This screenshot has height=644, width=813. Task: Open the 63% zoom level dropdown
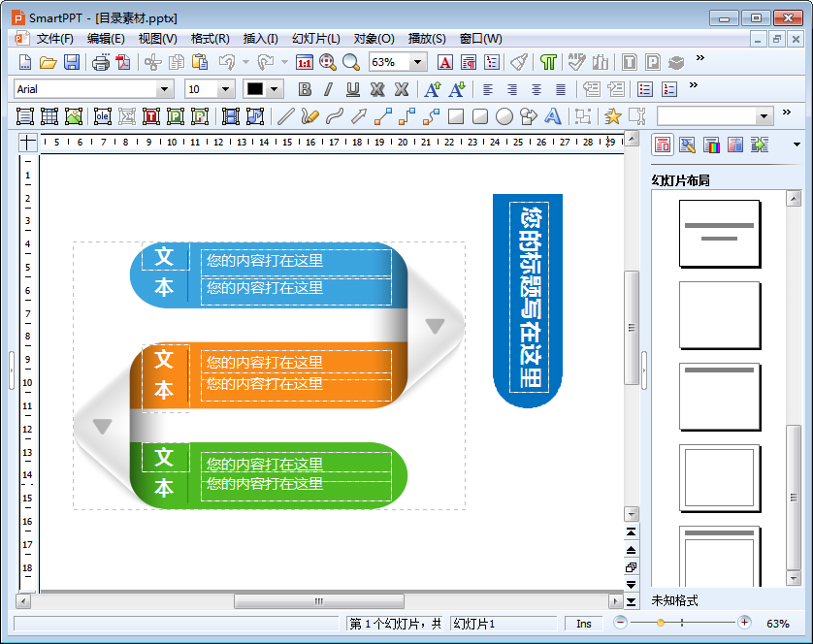(418, 62)
